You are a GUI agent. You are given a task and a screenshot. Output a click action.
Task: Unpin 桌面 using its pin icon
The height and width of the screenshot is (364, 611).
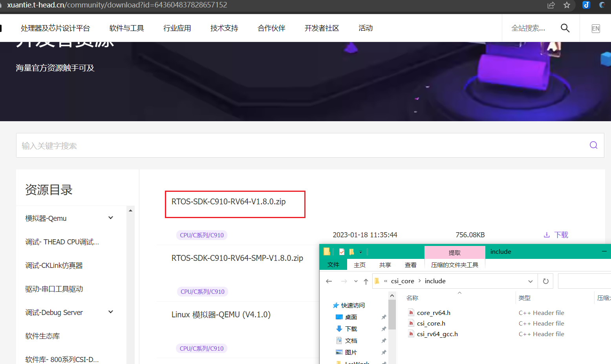[384, 317]
